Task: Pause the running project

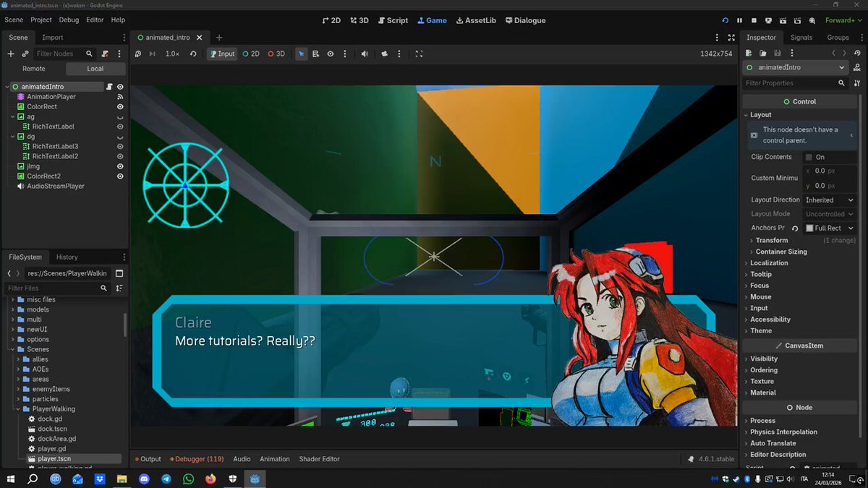Action: pos(739,20)
